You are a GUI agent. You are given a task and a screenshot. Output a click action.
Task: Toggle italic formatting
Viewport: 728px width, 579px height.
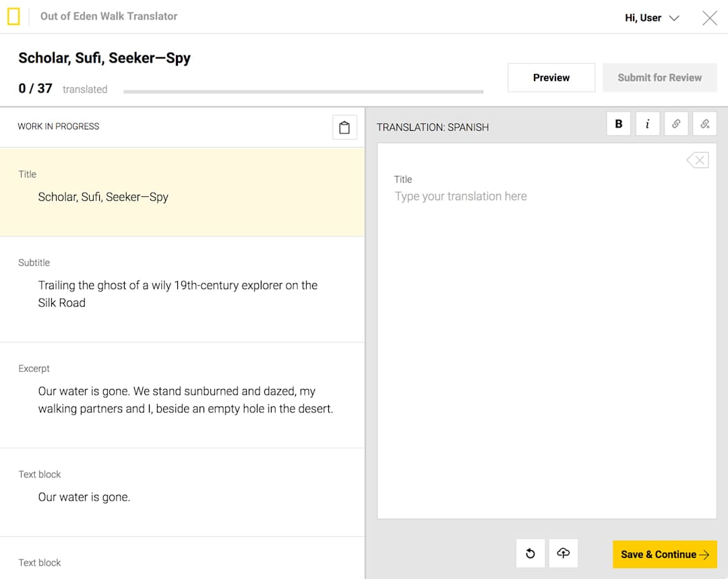(648, 124)
